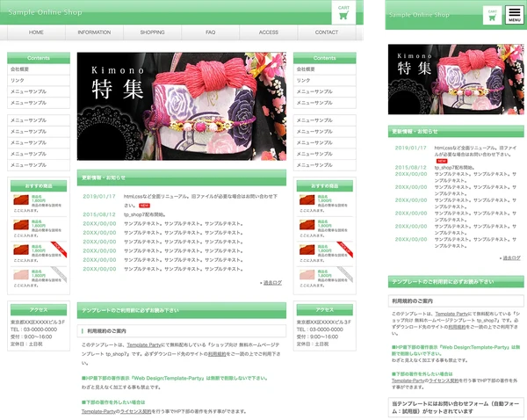527x420 pixels.
Task: Open リンク in the left sidebar
Action: 39,80
